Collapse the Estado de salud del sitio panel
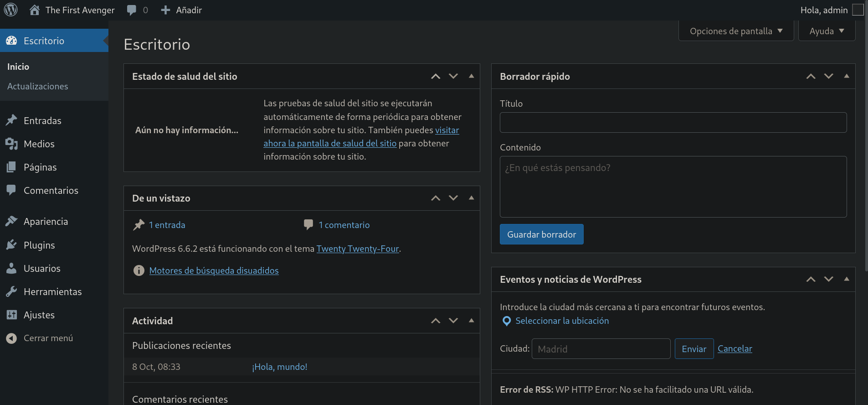Viewport: 868px width, 405px height. pyautogui.click(x=472, y=76)
